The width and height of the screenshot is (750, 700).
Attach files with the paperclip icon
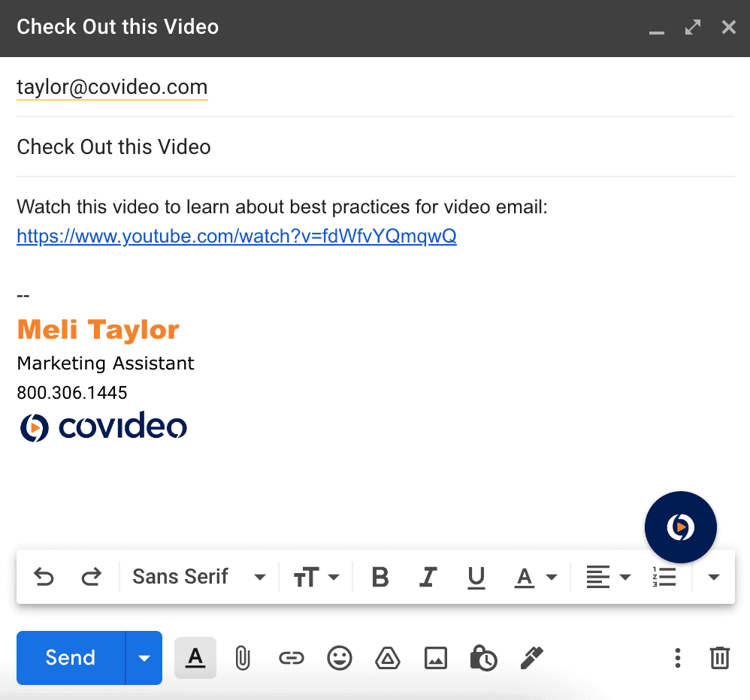(243, 658)
